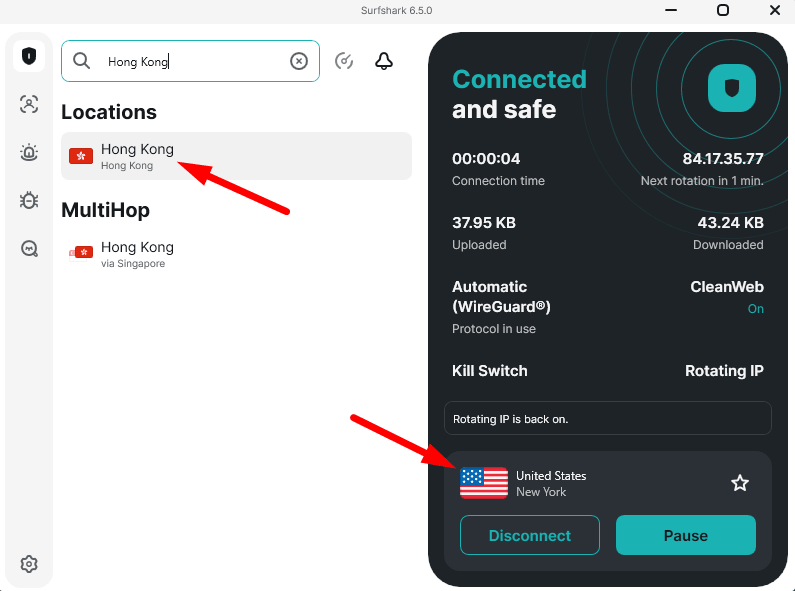
Task: Close the Surfshark window
Action: (x=775, y=10)
